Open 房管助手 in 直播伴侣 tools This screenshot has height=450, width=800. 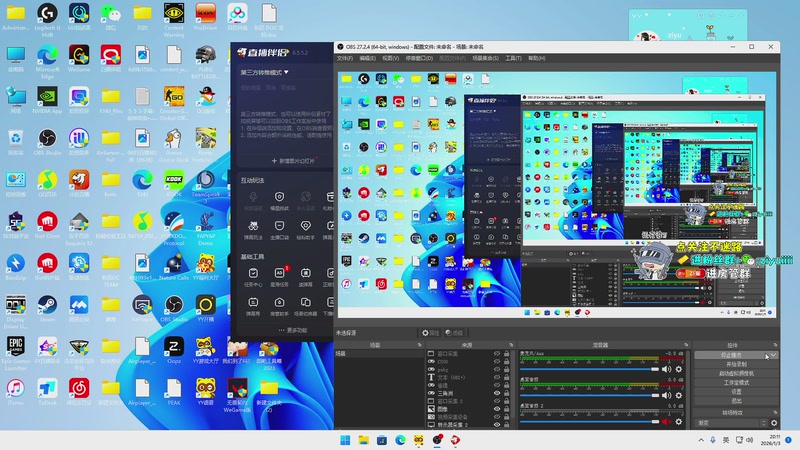coord(279,307)
